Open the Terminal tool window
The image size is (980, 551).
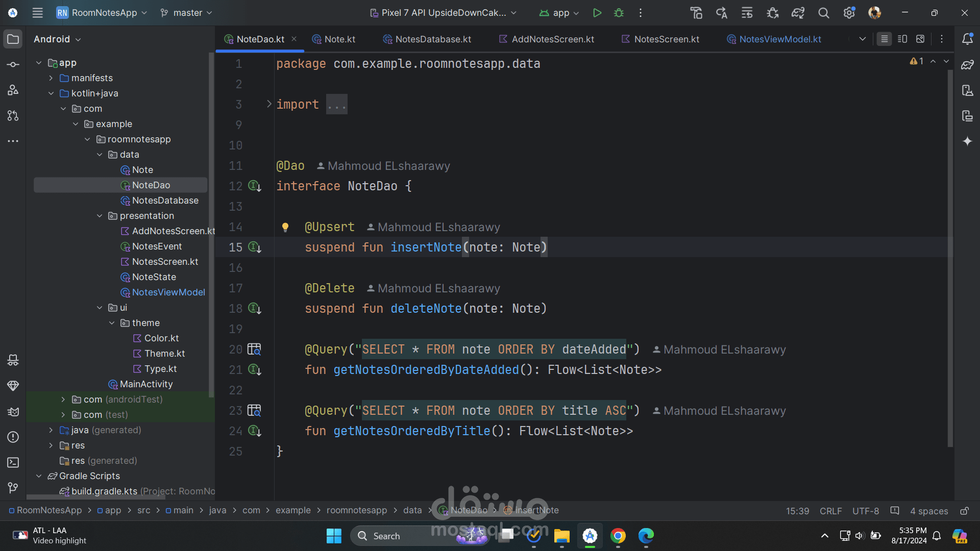pyautogui.click(x=13, y=462)
